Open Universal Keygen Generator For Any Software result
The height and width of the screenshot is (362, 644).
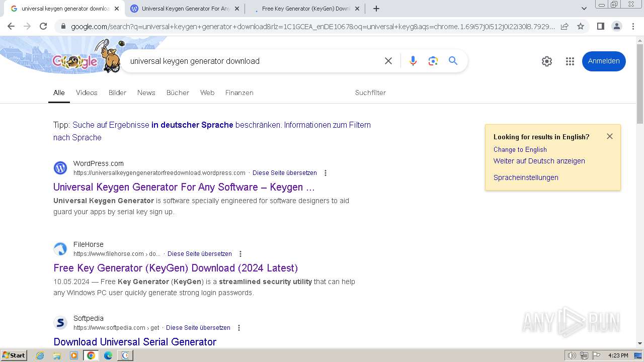tap(184, 187)
